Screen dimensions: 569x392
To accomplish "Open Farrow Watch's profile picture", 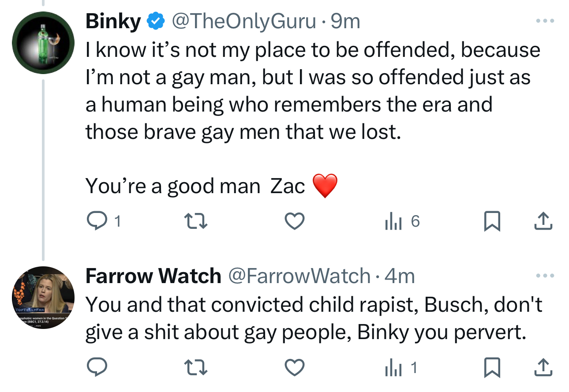I will pos(42,298).
